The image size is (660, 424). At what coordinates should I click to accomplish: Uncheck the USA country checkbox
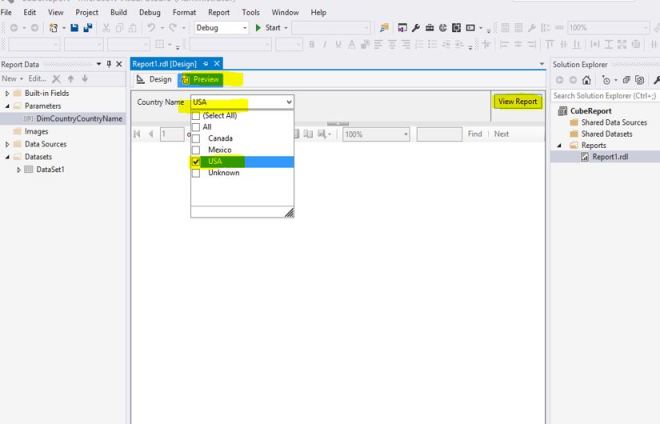pos(196,162)
